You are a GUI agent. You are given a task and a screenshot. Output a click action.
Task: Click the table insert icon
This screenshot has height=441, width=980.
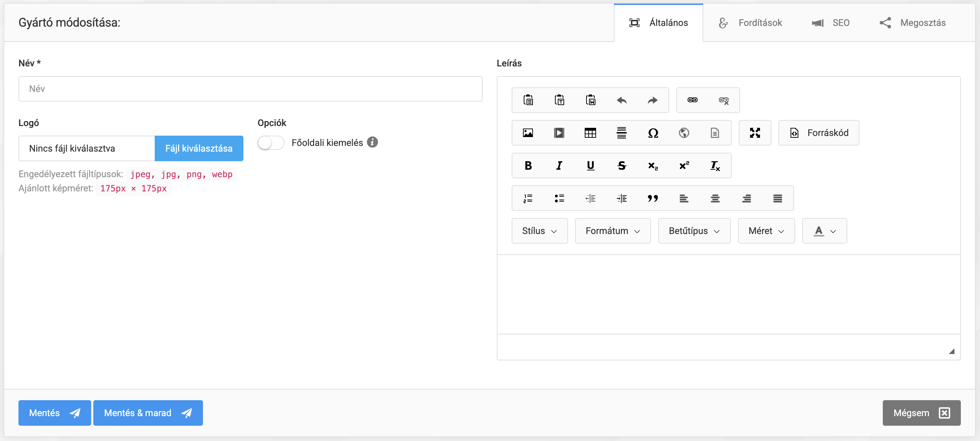tap(590, 133)
